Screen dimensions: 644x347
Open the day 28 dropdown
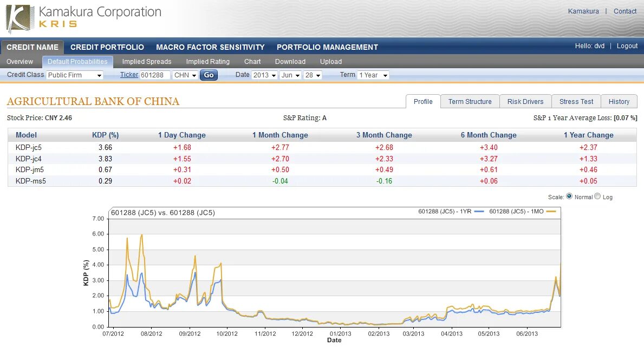[313, 75]
